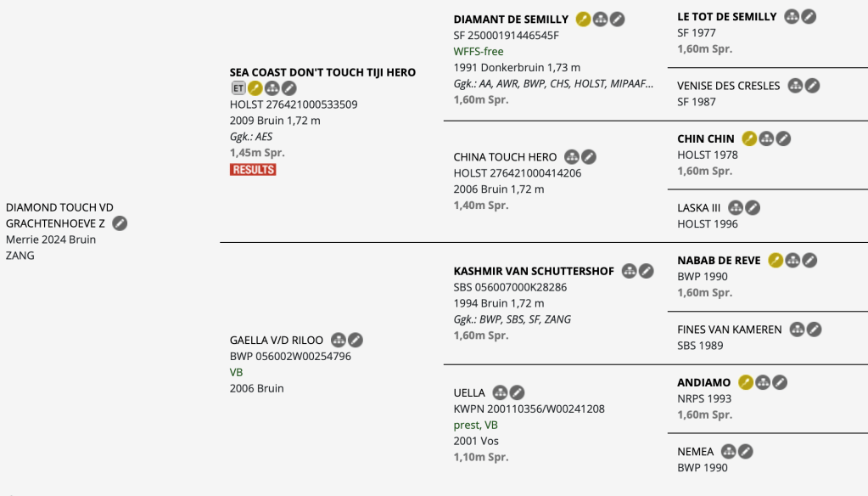Open pedigree tree icon for Kashmir van Schuttershof
Screen dimensions: 868x496
(x=629, y=271)
